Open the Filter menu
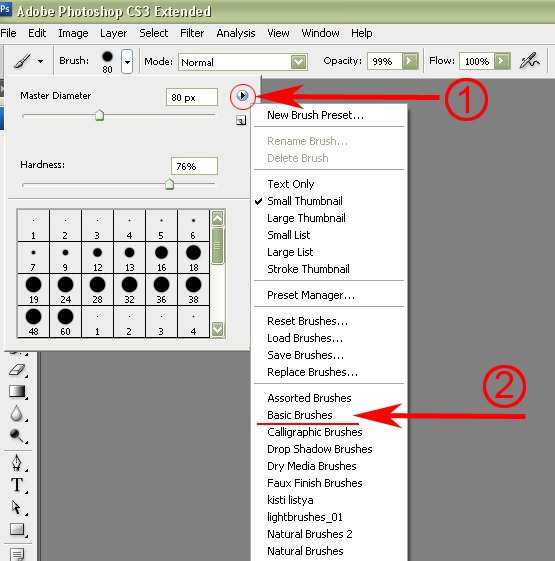Image resolution: width=555 pixels, height=561 pixels. click(192, 33)
